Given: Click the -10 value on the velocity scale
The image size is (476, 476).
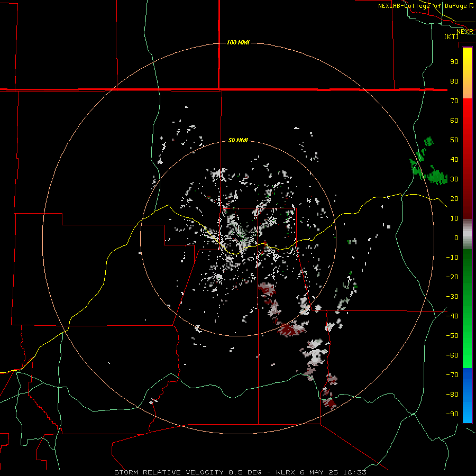Looking at the screenshot, I should tap(452, 258).
